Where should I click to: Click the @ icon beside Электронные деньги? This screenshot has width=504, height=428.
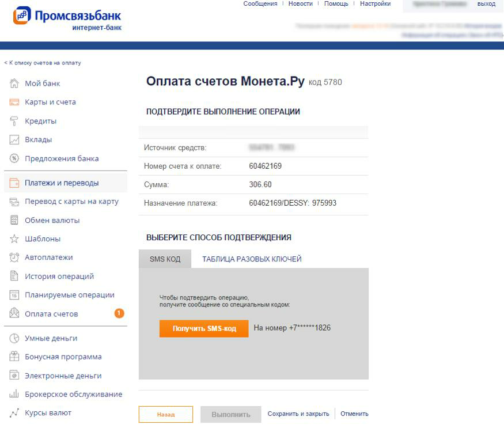pyautogui.click(x=14, y=375)
